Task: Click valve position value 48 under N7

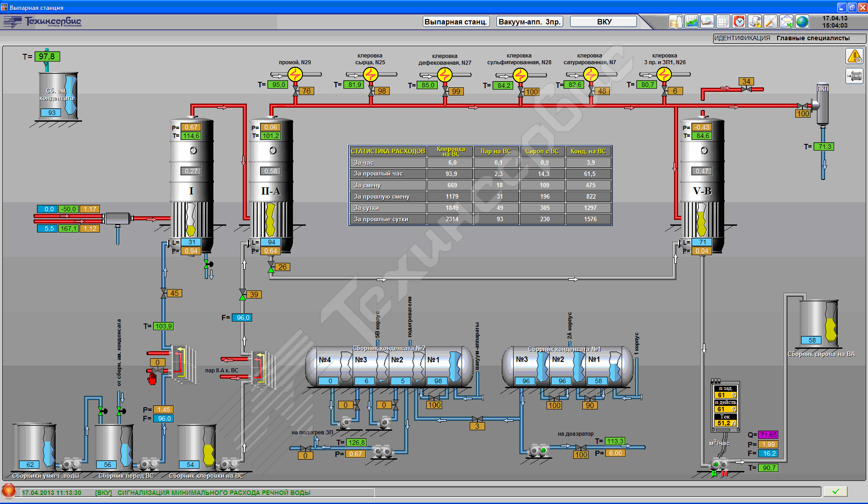Action: tap(602, 91)
